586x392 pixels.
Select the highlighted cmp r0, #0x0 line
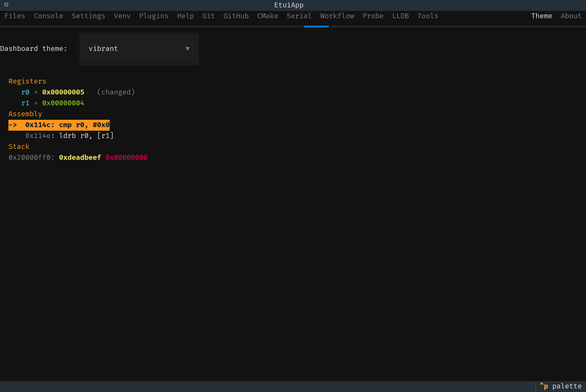[59, 125]
